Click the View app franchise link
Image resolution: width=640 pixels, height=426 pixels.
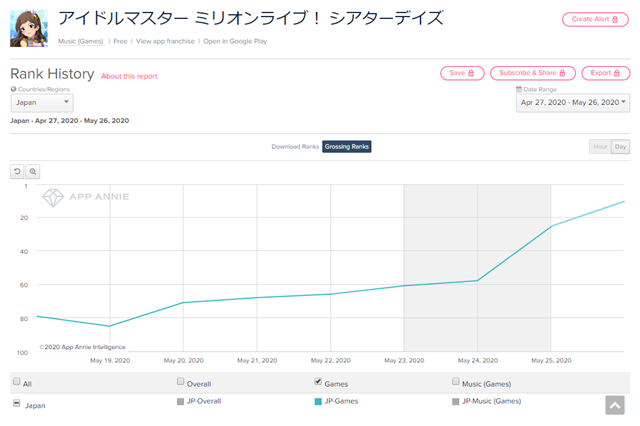point(165,41)
